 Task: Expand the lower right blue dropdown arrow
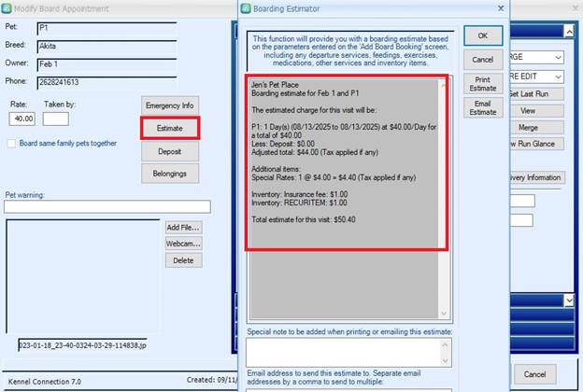tap(569, 300)
